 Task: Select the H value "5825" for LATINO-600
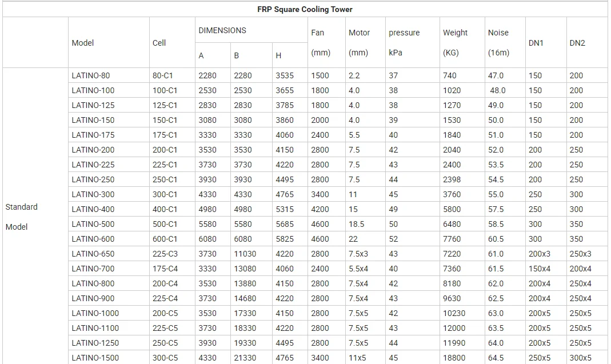pyautogui.click(x=285, y=239)
